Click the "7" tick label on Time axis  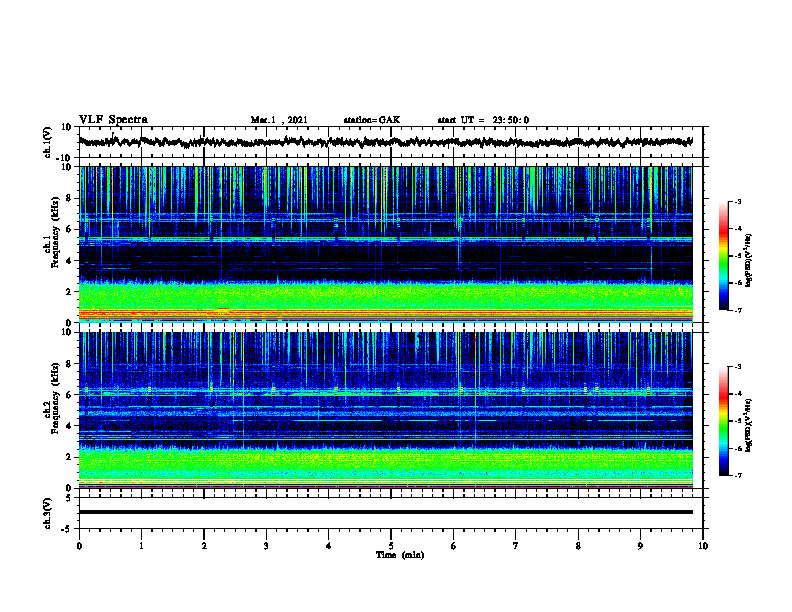point(516,546)
